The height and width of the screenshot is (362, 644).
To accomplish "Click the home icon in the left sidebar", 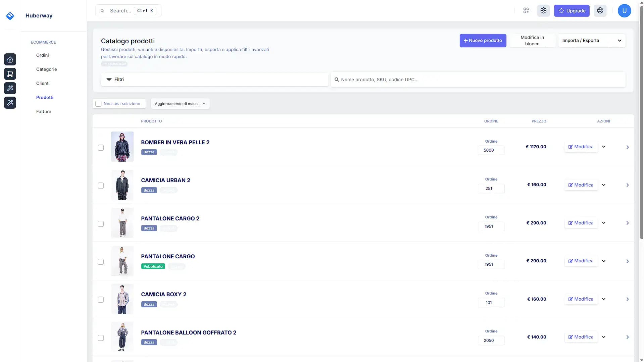I will click(x=10, y=59).
